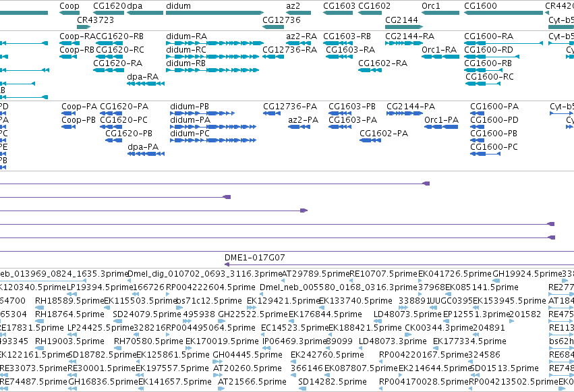
Task: Click the SD24079.5prime EST label
Action: click(147, 314)
